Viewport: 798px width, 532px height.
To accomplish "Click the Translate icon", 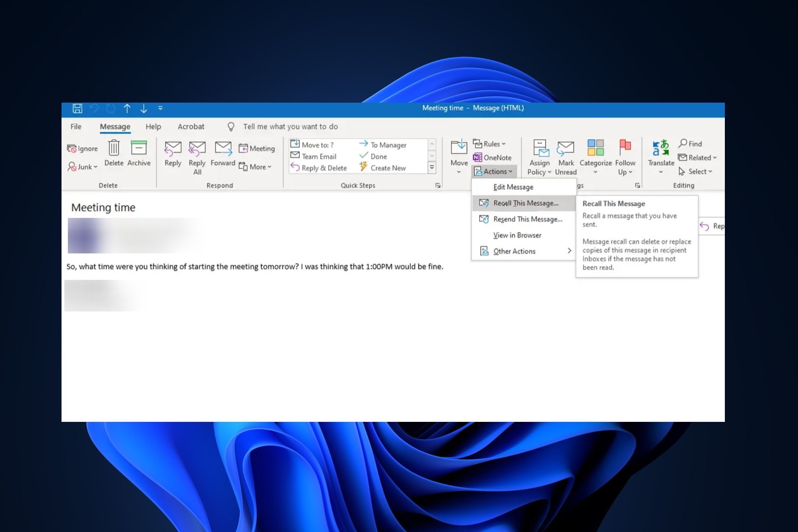I will click(x=661, y=148).
